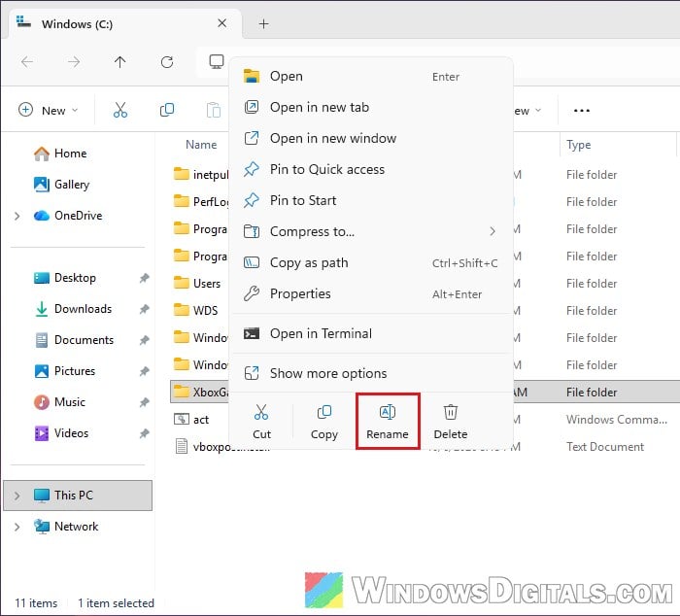
Task: Select This PC in navigation pane
Action: pyautogui.click(x=78, y=495)
